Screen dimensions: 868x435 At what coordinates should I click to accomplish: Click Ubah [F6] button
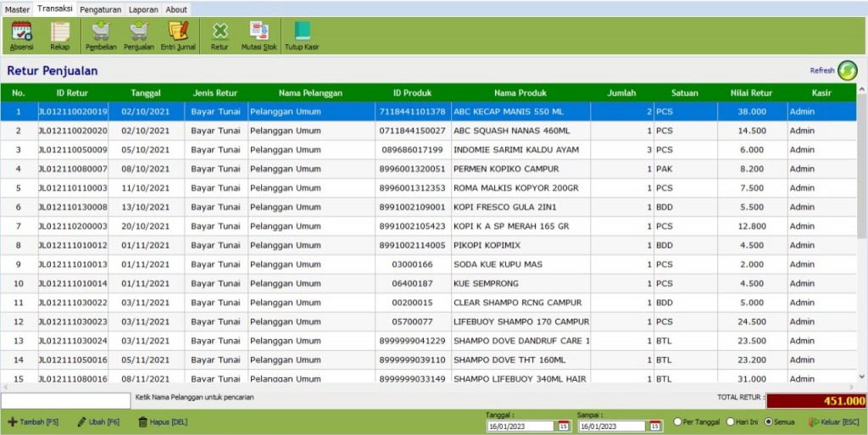(x=98, y=421)
